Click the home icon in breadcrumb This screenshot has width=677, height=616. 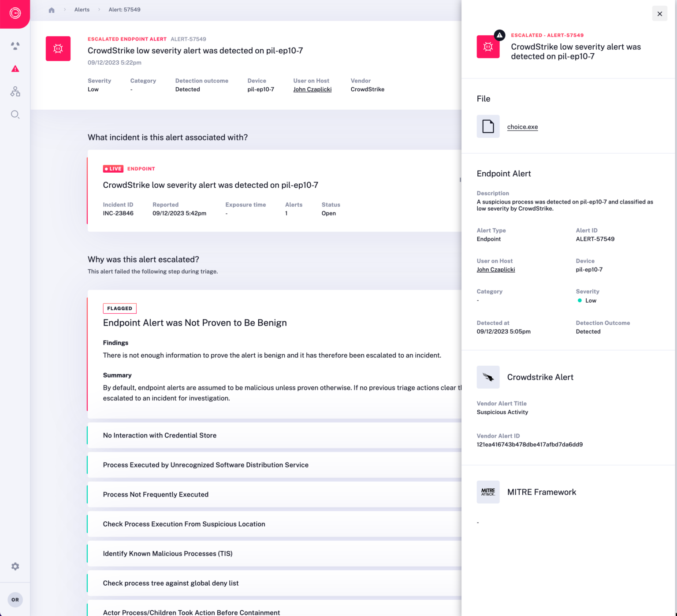click(52, 9)
